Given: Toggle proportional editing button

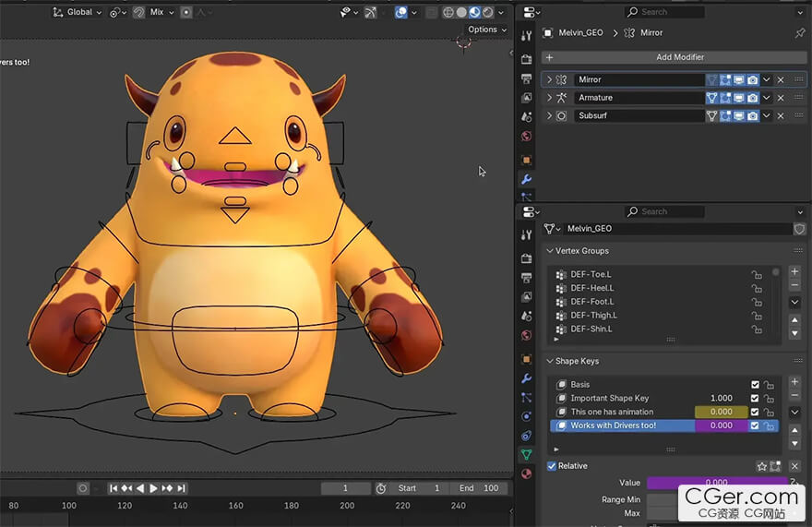Looking at the screenshot, I should click(186, 12).
